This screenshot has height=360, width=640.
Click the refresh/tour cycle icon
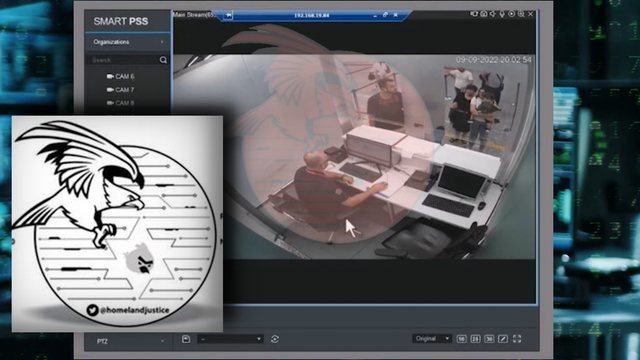point(275,339)
